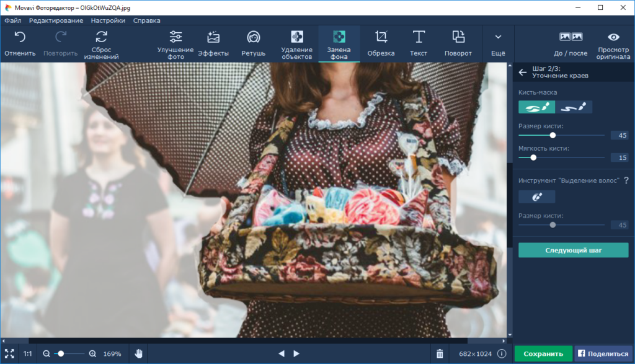Open the Retouch (Ретушь) tool
The height and width of the screenshot is (364, 635).
(x=253, y=43)
